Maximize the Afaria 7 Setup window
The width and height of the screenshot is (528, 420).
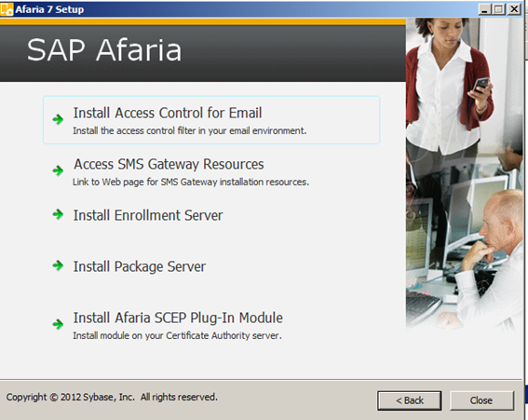coord(499,9)
